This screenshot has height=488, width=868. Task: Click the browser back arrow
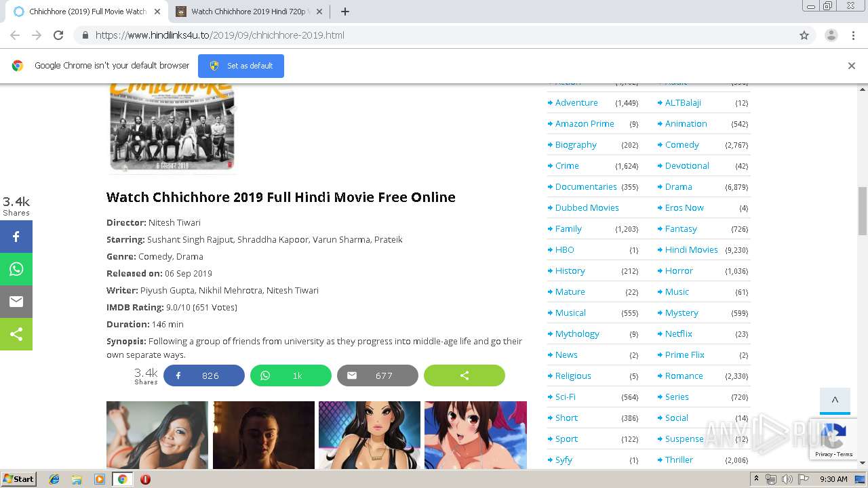click(15, 35)
